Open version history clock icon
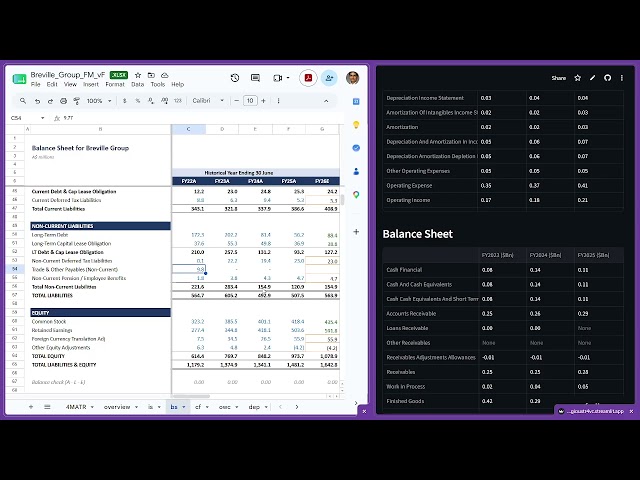This screenshot has width=640, height=480. [x=235, y=78]
